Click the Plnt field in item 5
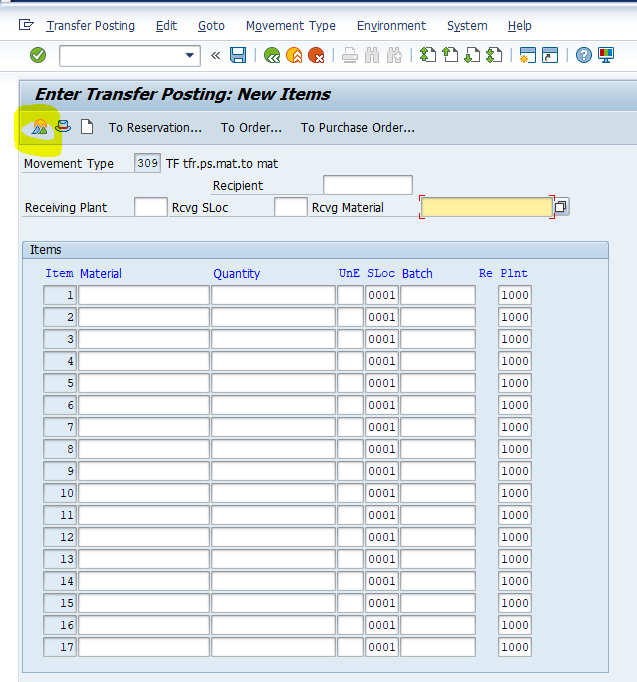The image size is (637, 682). tap(515, 383)
